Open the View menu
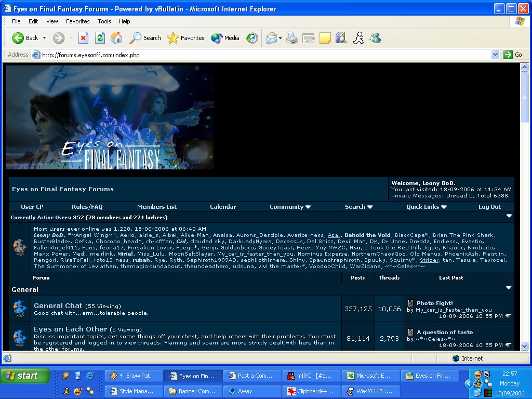Image resolution: width=532 pixels, height=399 pixels. (x=52, y=21)
